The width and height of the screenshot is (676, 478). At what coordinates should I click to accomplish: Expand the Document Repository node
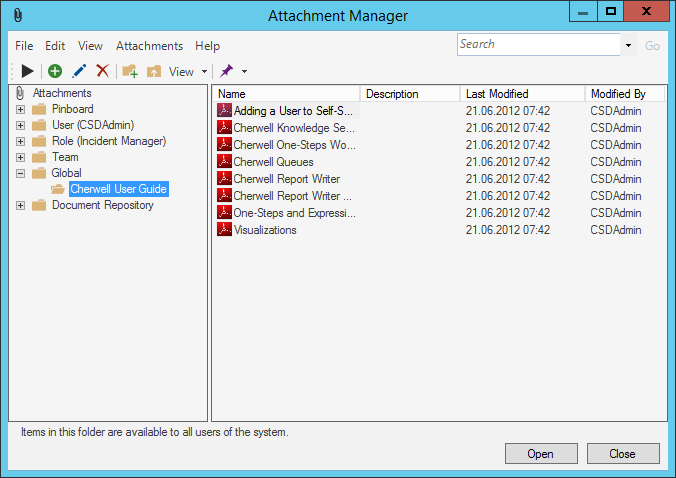pos(20,206)
